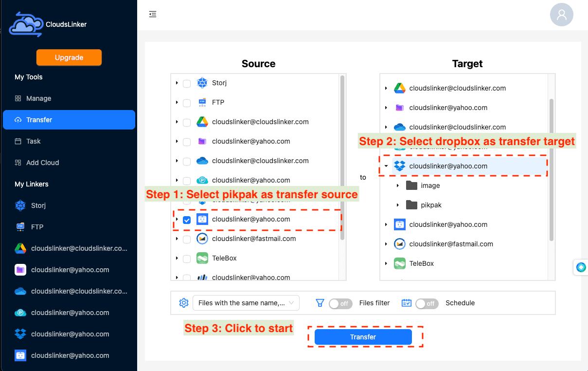Click the OneDrive icon in Source list
Screen dimensions: 588x371
[202, 161]
